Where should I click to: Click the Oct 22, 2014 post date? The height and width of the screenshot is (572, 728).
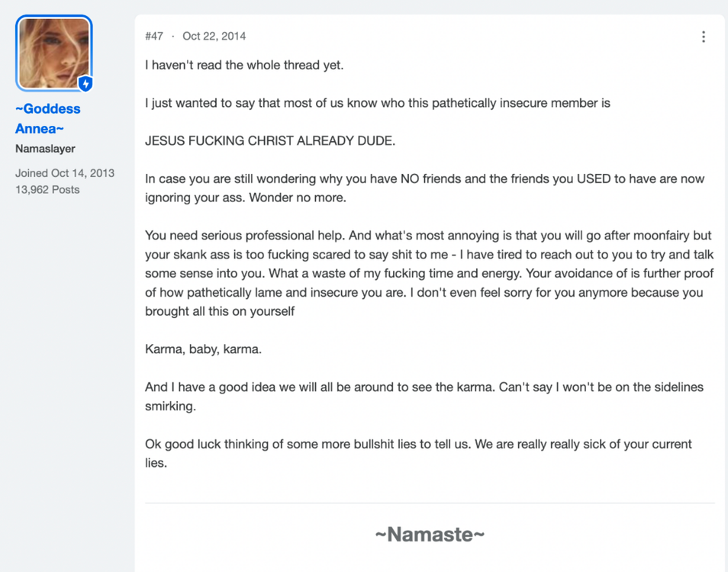[x=214, y=36]
